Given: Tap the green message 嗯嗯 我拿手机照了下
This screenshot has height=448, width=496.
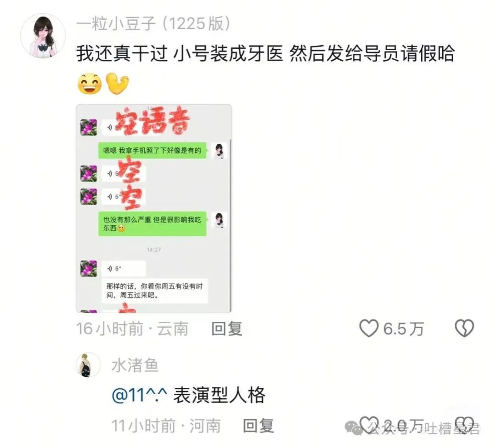Looking at the screenshot, I should [152, 151].
